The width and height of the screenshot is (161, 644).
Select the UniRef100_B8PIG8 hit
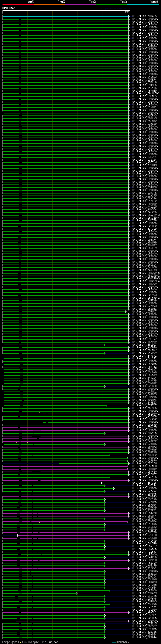coord(144,483)
